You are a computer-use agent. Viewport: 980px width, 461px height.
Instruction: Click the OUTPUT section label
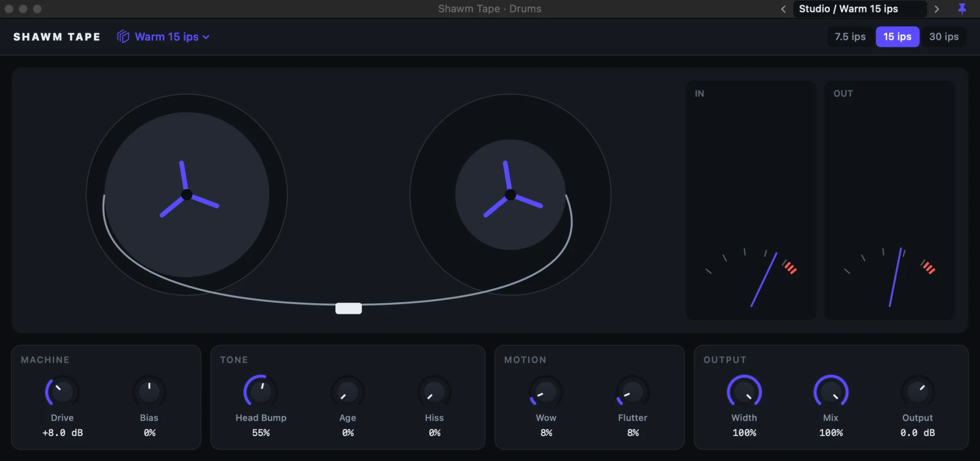tap(725, 360)
